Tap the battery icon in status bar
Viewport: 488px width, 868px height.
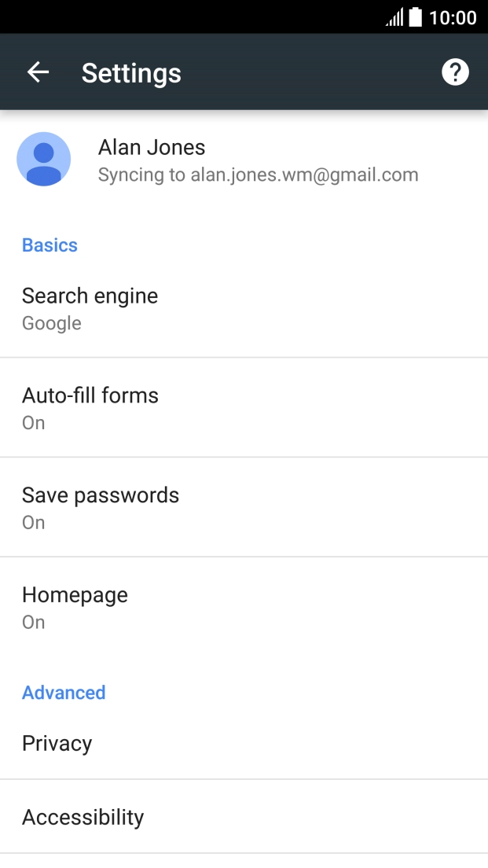pos(416,17)
